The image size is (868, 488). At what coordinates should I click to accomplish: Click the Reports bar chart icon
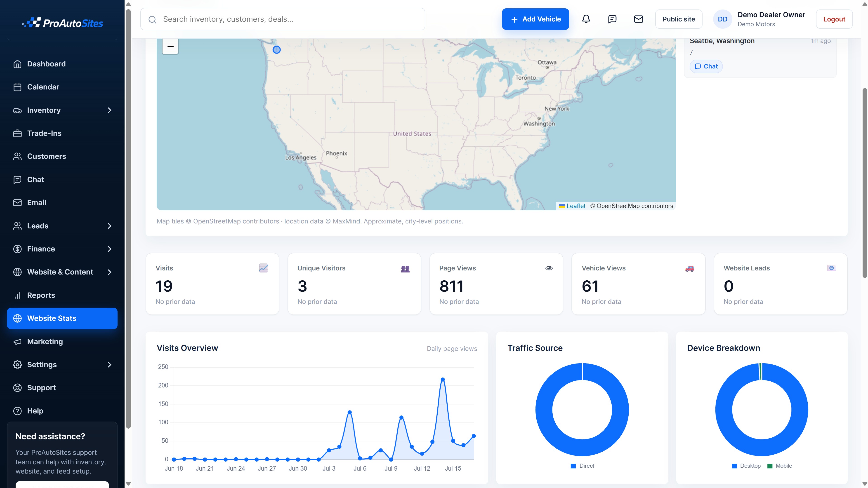coord(17,295)
